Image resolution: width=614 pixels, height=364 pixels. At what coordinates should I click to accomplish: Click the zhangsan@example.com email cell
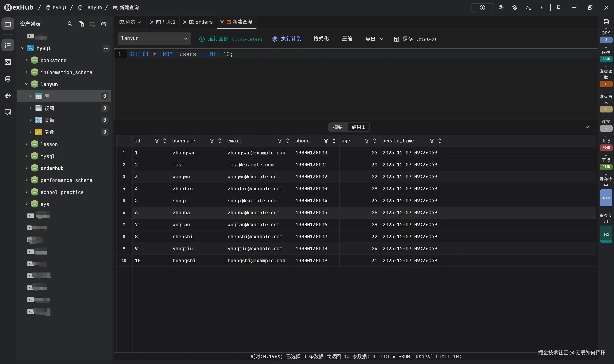256,153
